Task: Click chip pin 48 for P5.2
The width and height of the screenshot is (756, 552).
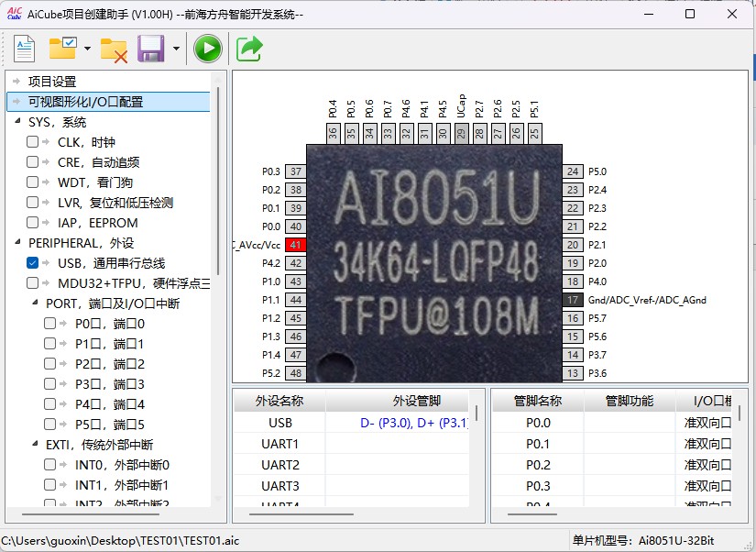Action: [296, 373]
